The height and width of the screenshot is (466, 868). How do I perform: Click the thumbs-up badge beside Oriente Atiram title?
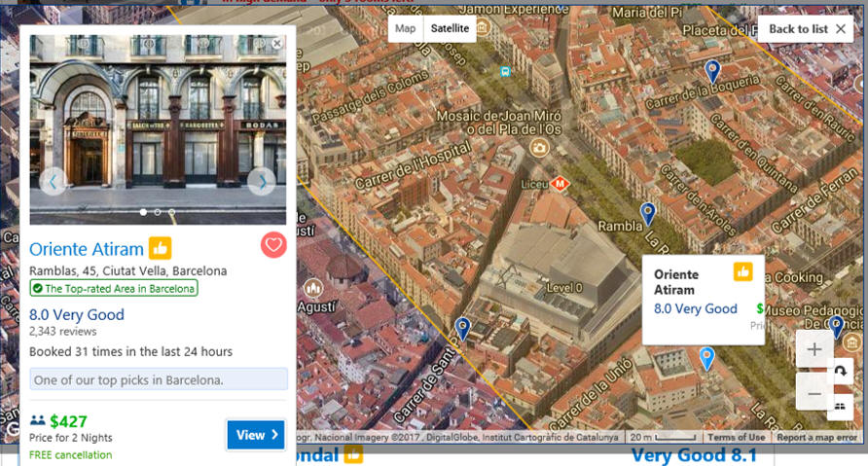(x=160, y=248)
